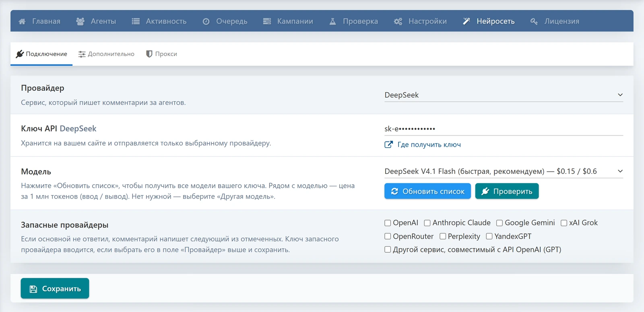Click the flask icon beside Проверка
The height and width of the screenshot is (312, 644).
point(332,21)
